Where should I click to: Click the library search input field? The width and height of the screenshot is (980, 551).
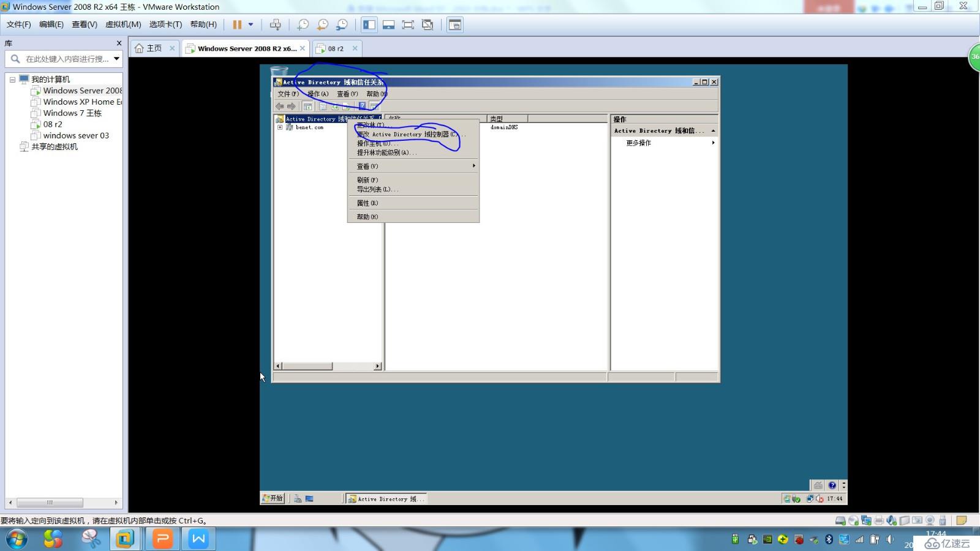coord(66,59)
